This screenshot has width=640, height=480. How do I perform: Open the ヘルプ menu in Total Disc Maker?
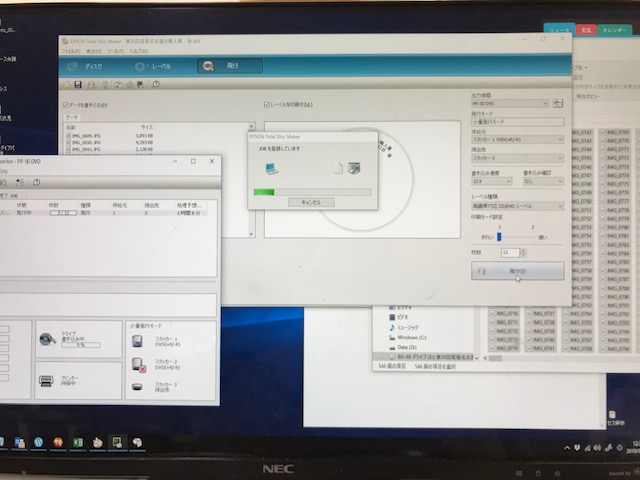coord(138,51)
